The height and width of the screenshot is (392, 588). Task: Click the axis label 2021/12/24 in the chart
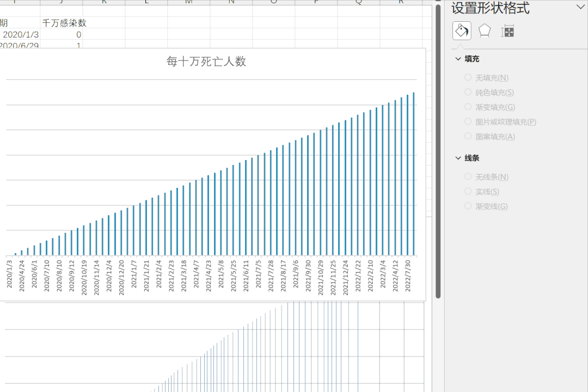pos(345,278)
